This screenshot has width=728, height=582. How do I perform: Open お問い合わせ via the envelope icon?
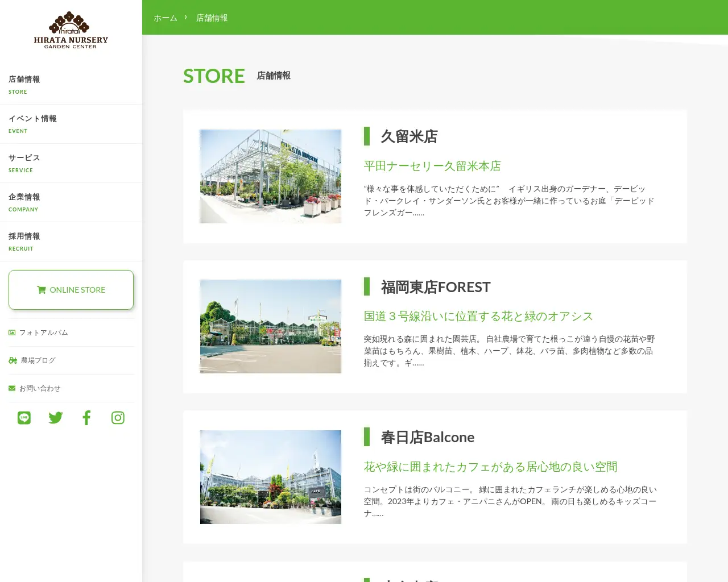[11, 388]
